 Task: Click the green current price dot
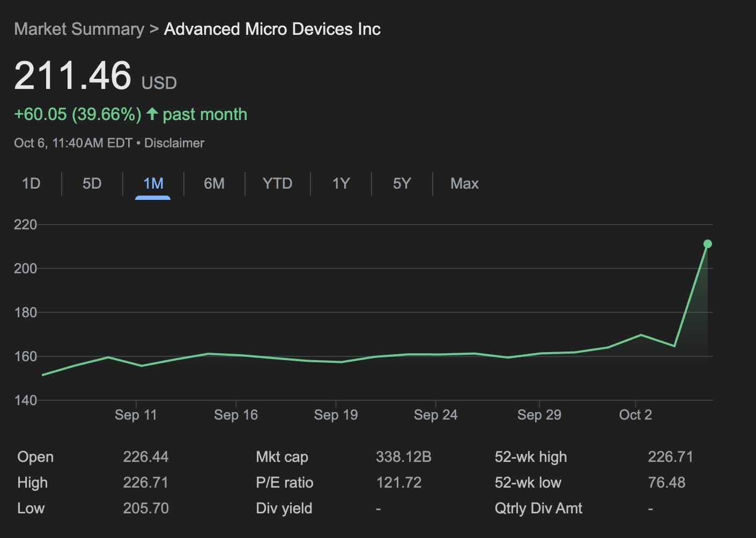pyautogui.click(x=707, y=244)
